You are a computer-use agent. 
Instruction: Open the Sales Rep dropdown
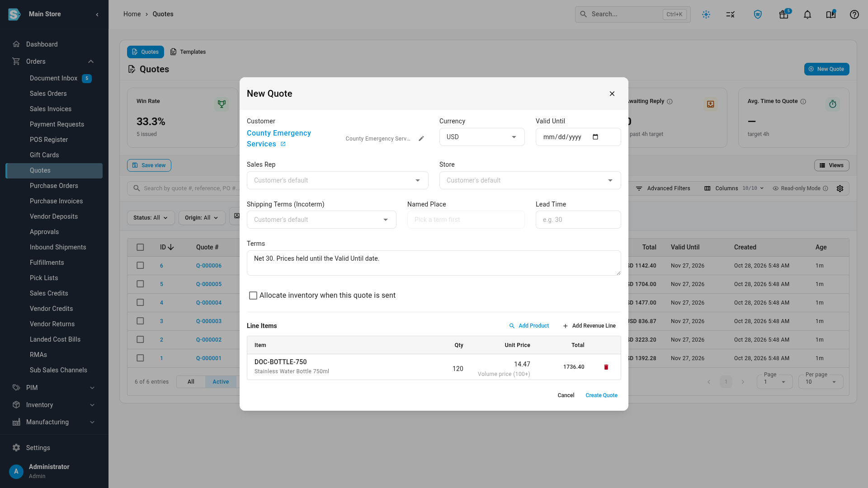(x=337, y=180)
